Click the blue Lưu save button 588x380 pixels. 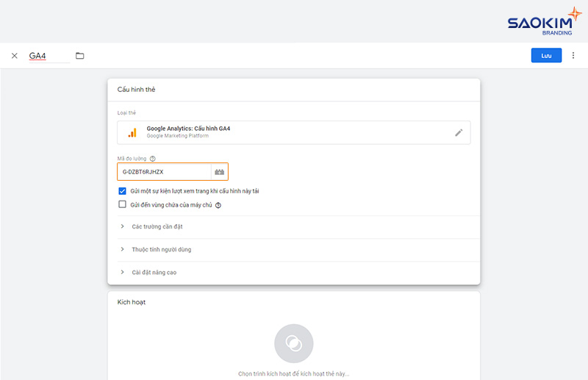point(546,56)
